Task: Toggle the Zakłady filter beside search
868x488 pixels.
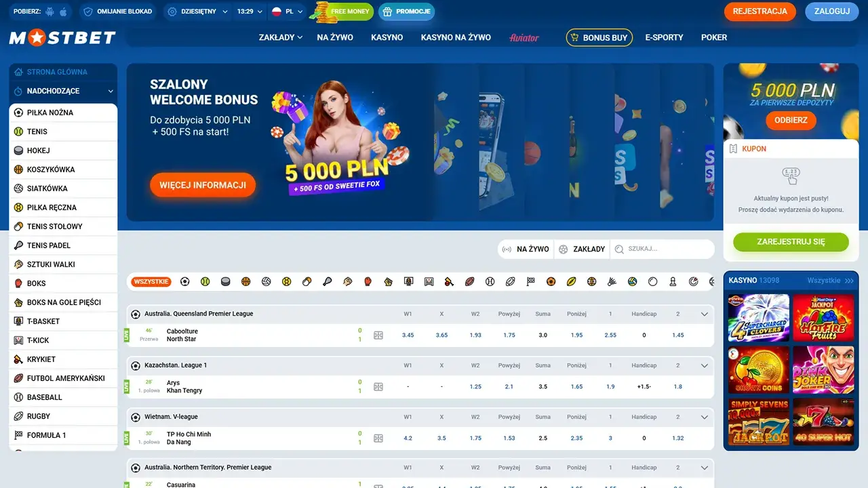Action: (582, 249)
